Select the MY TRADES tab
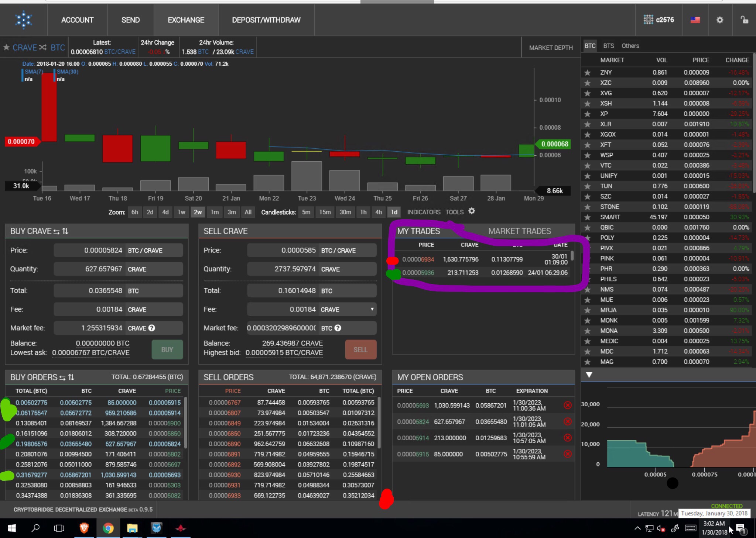The width and height of the screenshot is (756, 538). click(x=418, y=231)
